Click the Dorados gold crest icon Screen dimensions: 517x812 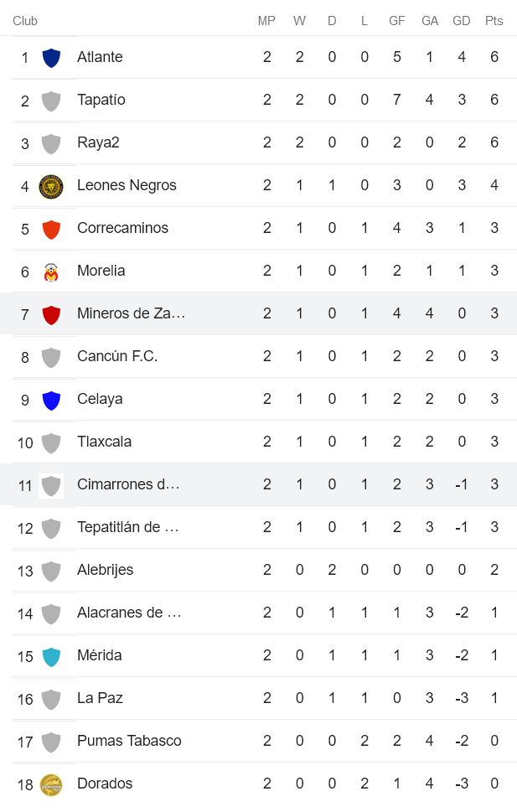[51, 784]
